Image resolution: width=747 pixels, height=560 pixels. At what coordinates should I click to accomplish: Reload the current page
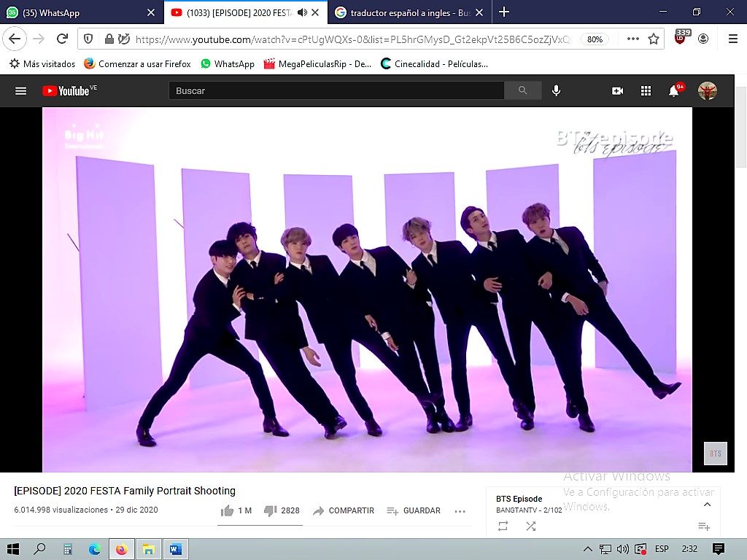[63, 39]
